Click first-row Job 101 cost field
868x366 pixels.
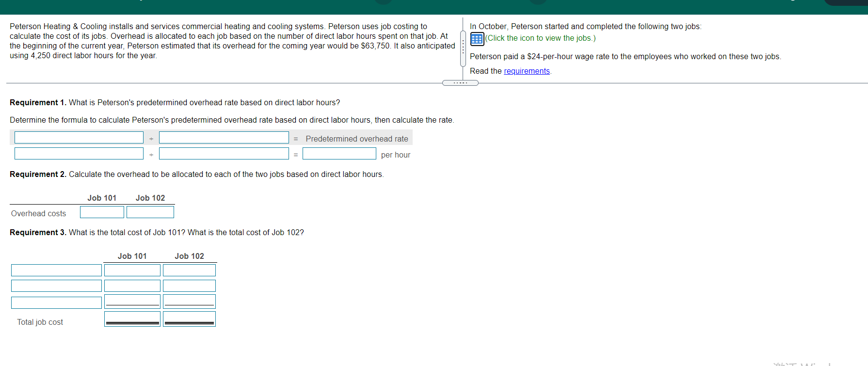click(x=132, y=271)
